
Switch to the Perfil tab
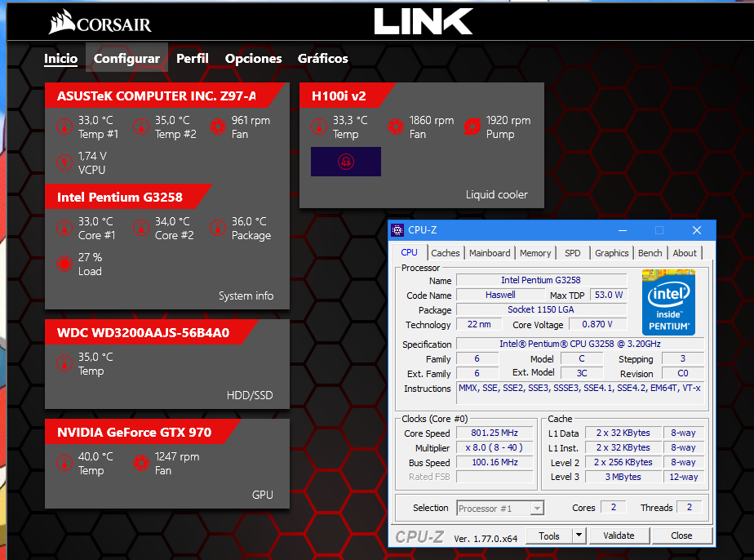pos(193,59)
